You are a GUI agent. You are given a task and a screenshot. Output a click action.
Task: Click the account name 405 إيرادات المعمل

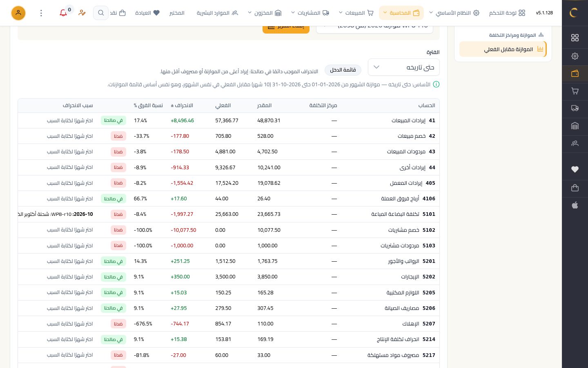point(412,183)
